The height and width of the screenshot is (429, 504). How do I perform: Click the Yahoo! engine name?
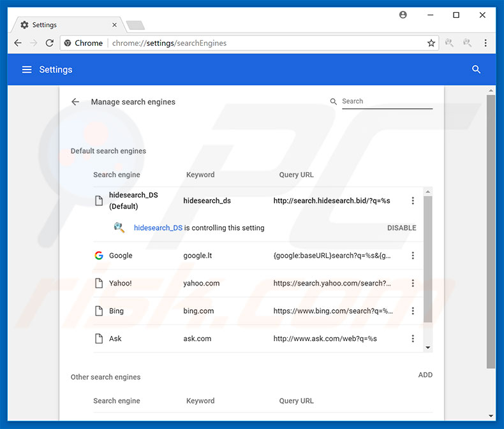click(120, 283)
